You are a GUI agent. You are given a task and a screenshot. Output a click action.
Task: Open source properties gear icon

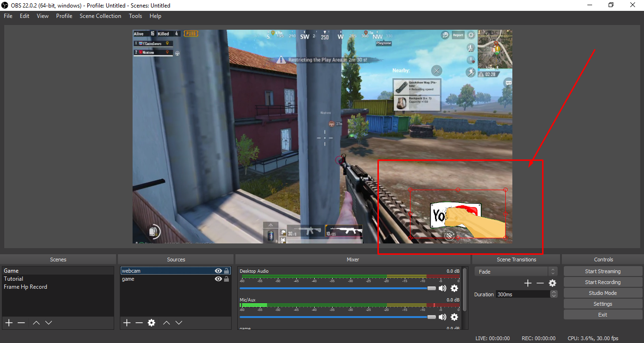(x=151, y=323)
